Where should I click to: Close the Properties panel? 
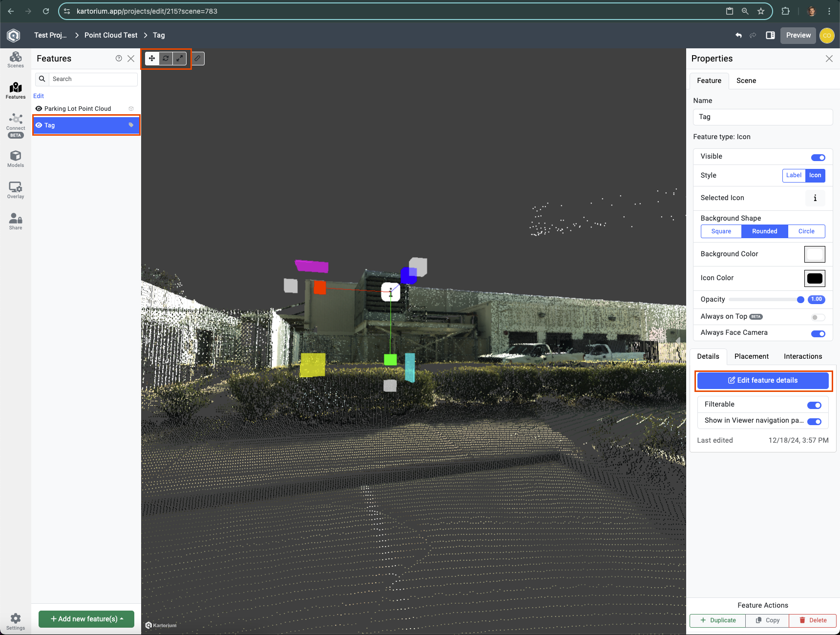coord(829,59)
